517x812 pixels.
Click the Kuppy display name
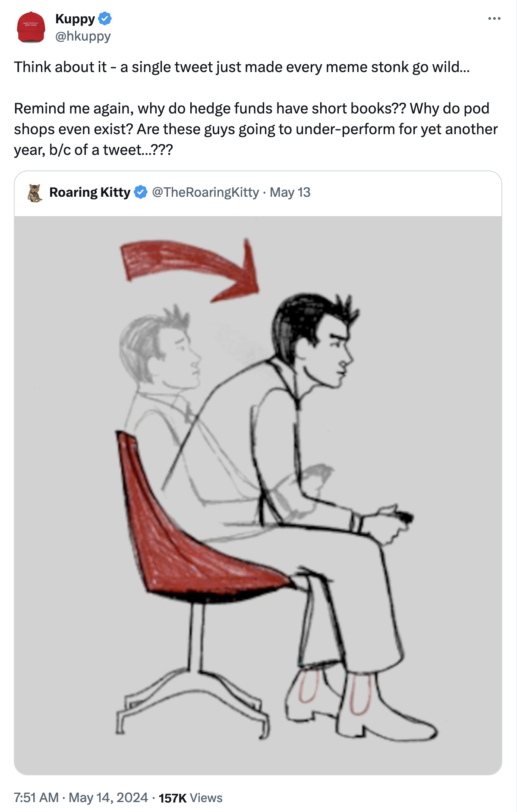[x=75, y=19]
